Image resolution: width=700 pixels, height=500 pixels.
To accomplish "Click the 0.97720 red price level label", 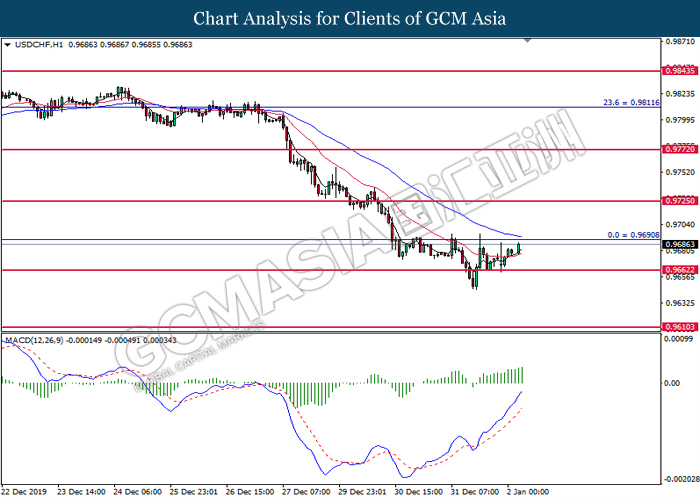I will 680,150.
